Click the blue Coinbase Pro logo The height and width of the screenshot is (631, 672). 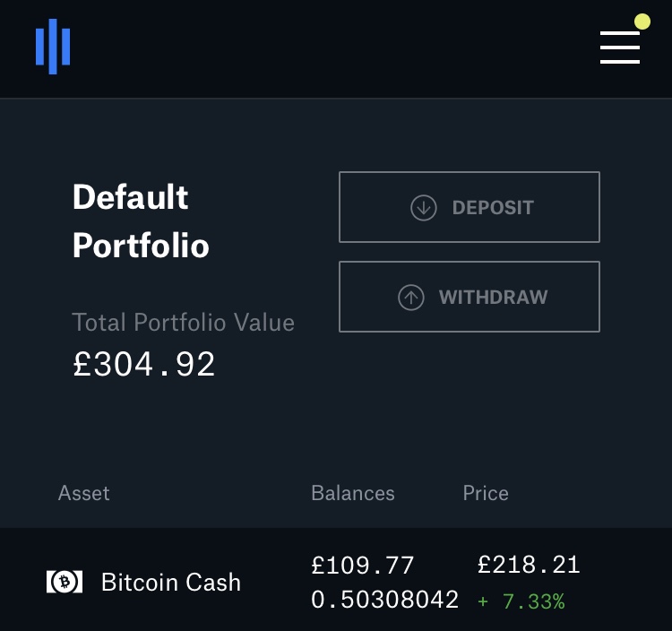coord(53,47)
